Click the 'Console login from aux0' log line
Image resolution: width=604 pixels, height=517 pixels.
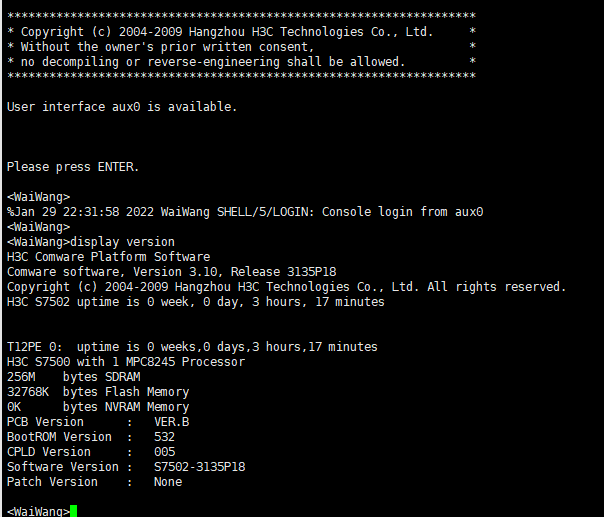tap(245, 212)
